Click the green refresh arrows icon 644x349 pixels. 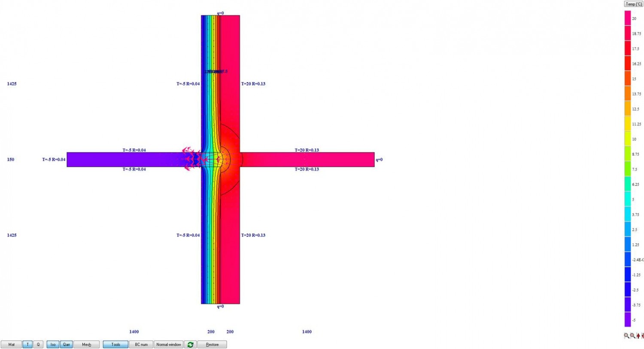point(190,344)
